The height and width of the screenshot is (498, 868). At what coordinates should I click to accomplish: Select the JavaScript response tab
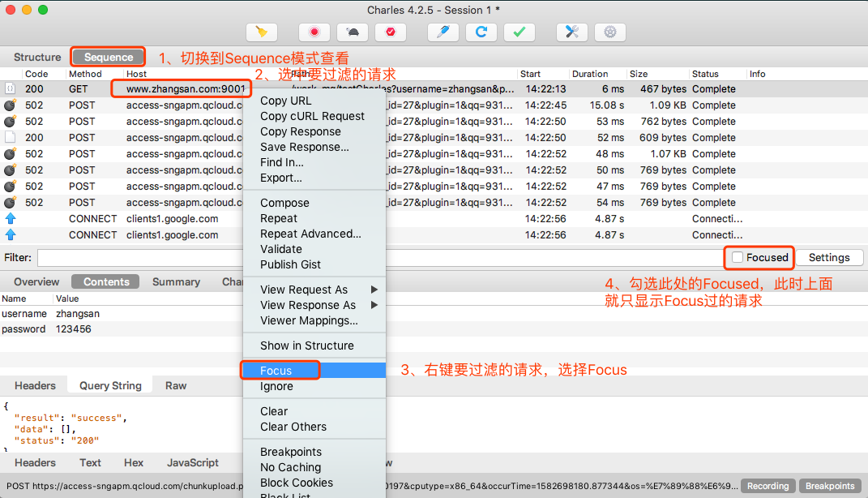pos(193,462)
